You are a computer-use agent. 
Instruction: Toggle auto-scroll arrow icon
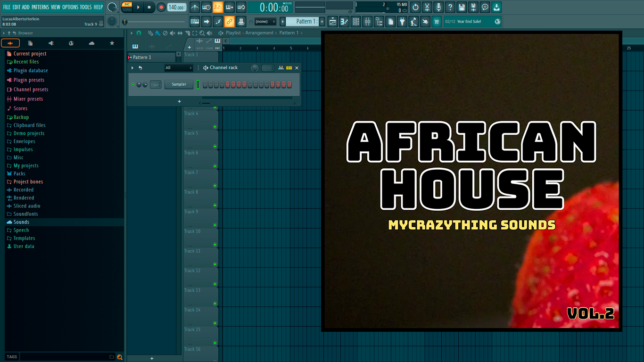click(206, 21)
